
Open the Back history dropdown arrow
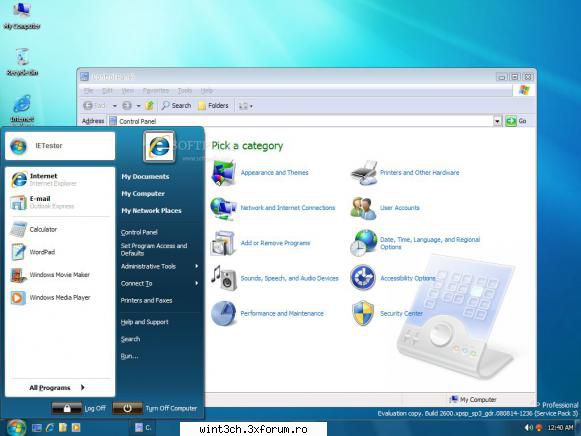[x=114, y=106]
